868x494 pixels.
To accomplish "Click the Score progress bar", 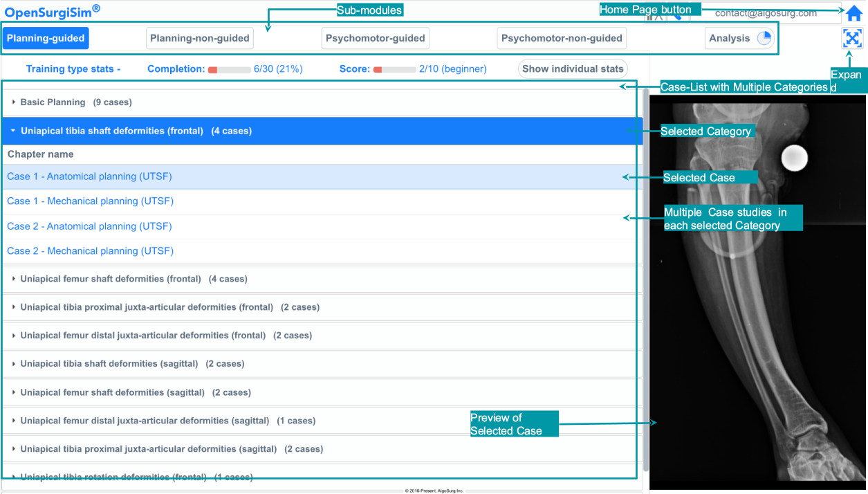I will pos(394,70).
